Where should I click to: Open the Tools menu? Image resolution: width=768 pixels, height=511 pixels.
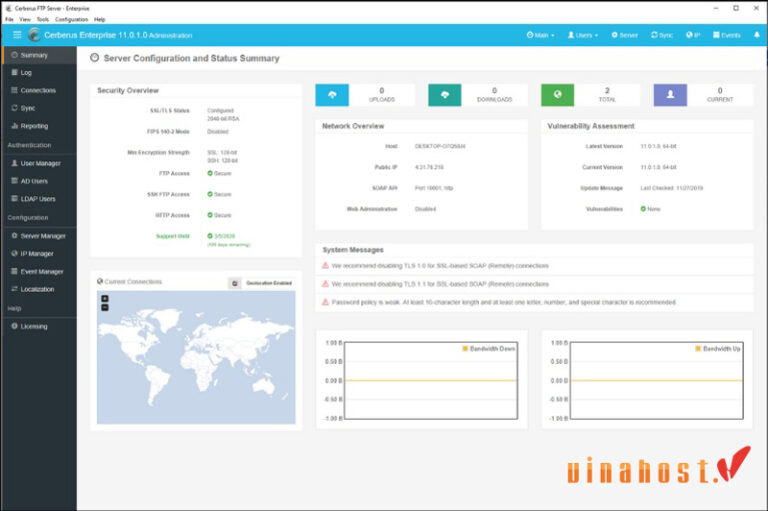coord(42,19)
